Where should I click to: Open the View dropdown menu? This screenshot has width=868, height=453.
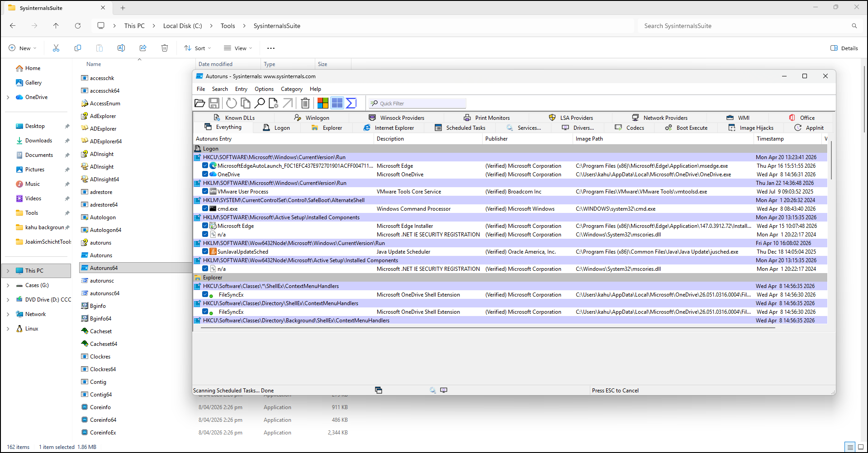238,48
